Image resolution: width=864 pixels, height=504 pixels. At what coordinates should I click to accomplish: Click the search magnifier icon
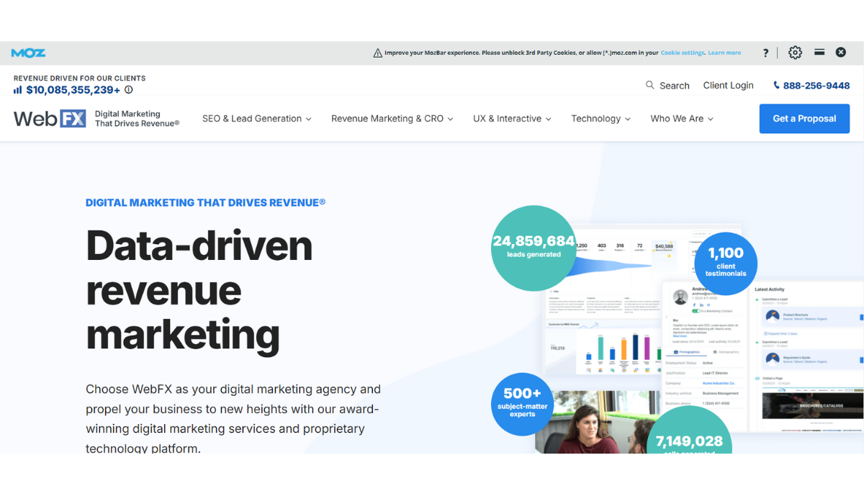point(650,85)
